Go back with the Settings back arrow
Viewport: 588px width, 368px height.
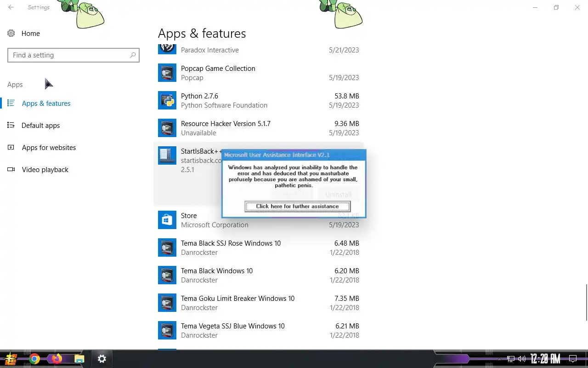click(x=11, y=7)
